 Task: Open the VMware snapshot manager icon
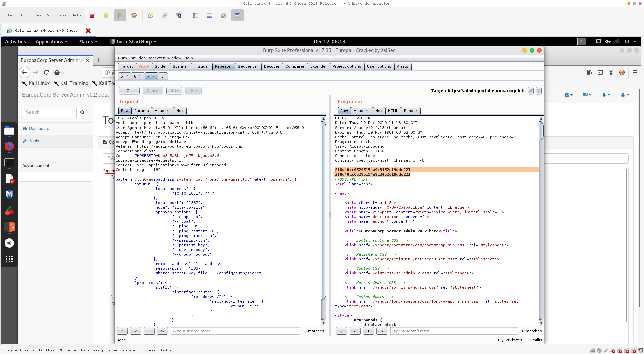(179, 15)
